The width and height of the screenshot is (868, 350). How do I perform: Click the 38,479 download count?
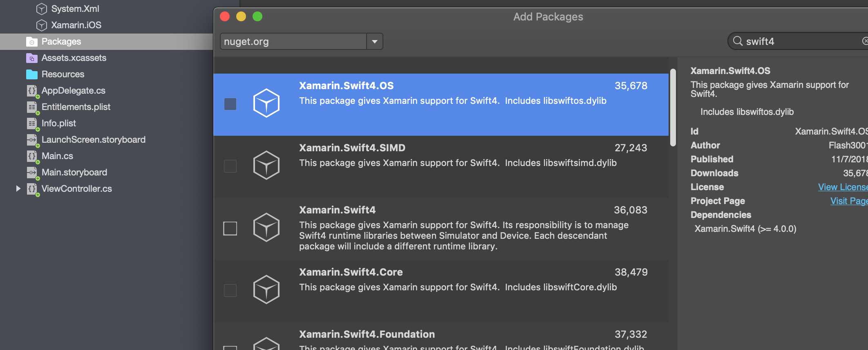click(631, 272)
